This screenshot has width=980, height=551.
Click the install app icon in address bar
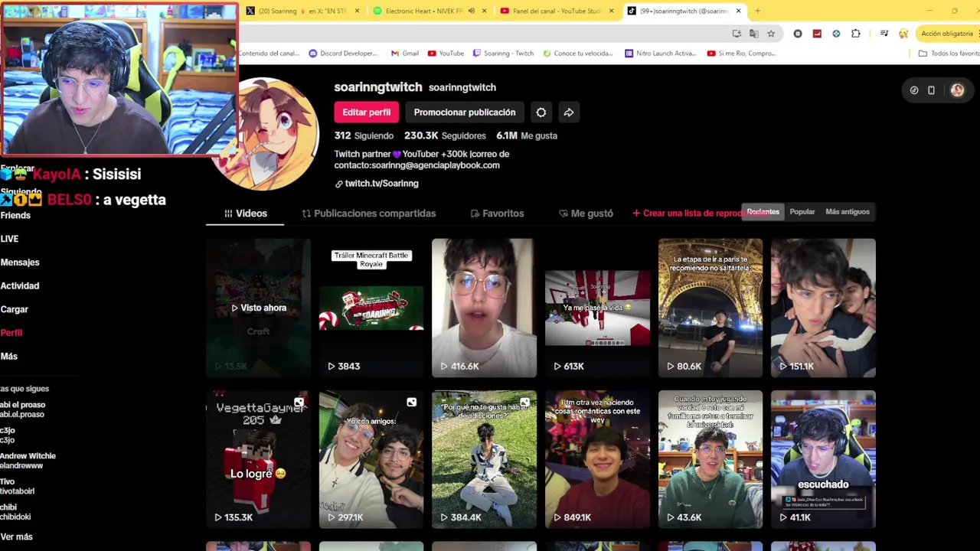pyautogui.click(x=737, y=34)
